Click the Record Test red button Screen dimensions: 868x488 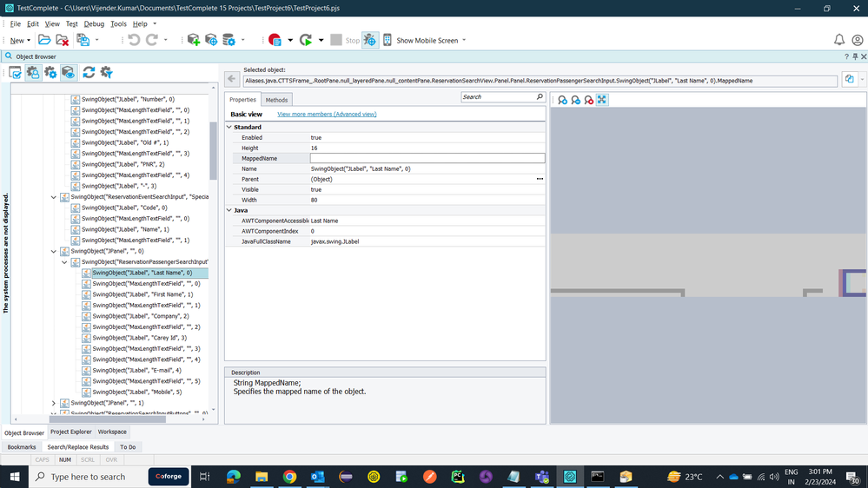click(x=275, y=40)
